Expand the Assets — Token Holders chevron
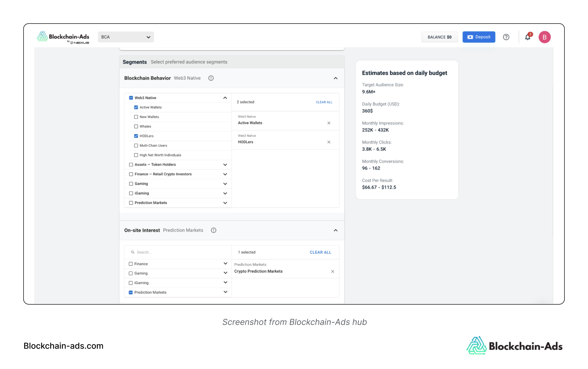This screenshot has width=588, height=369. coord(225,165)
